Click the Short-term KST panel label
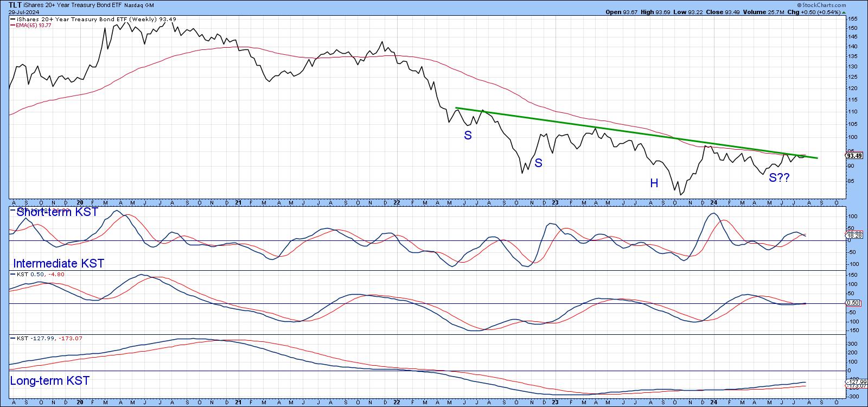 57,212
